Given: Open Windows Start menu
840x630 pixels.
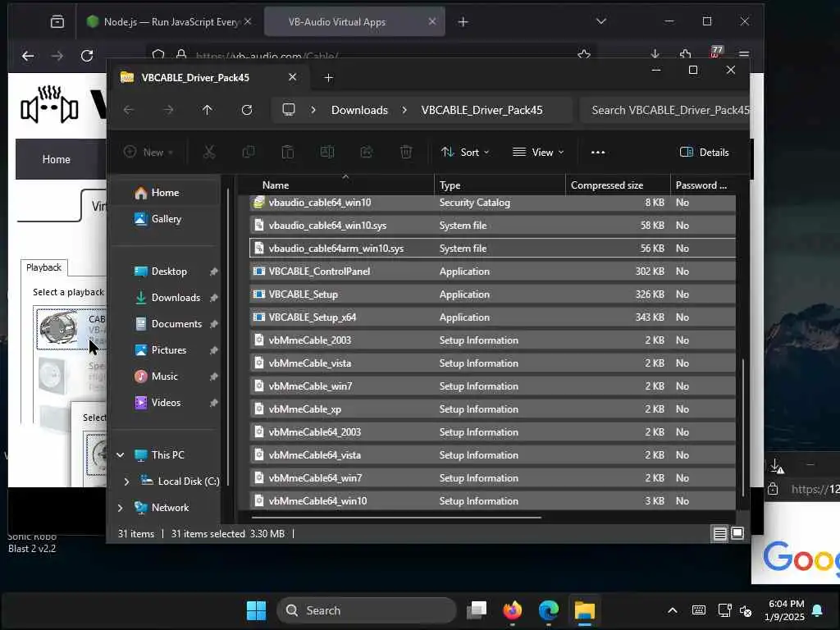Looking at the screenshot, I should tap(256, 610).
